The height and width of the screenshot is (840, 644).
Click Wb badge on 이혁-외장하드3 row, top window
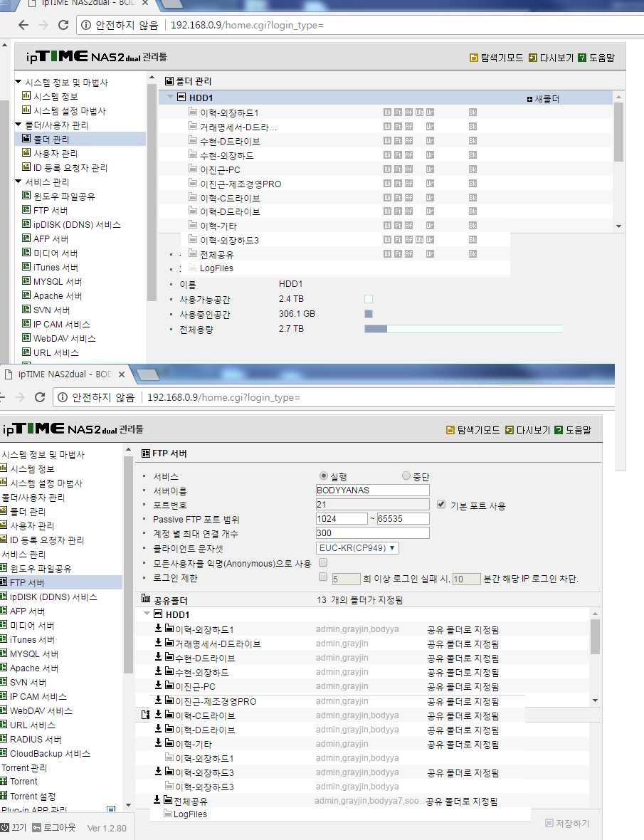pyautogui.click(x=419, y=240)
